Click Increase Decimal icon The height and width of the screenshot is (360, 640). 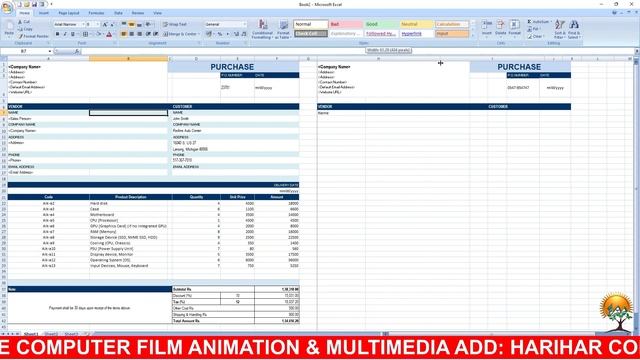pos(236,34)
